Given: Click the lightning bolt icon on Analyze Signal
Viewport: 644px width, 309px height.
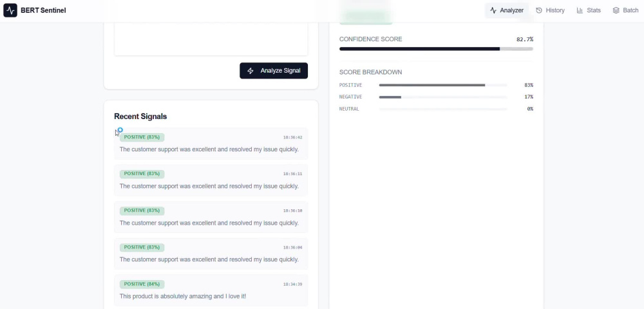Looking at the screenshot, I should click(x=251, y=71).
